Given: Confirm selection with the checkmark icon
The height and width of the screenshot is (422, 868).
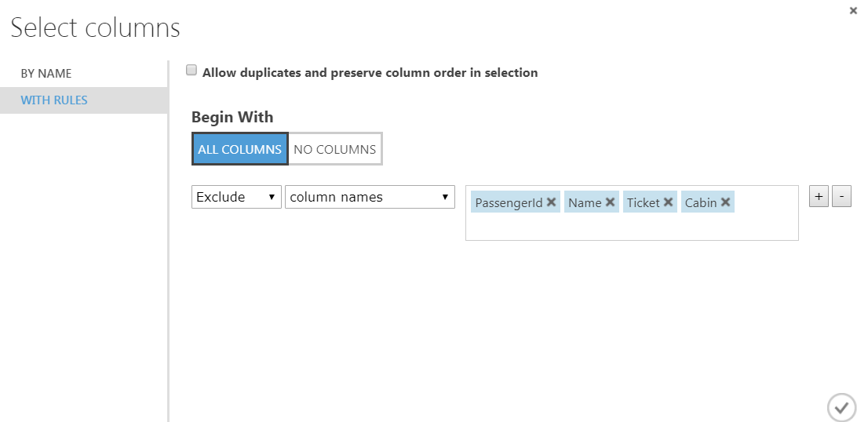Looking at the screenshot, I should [x=841, y=407].
